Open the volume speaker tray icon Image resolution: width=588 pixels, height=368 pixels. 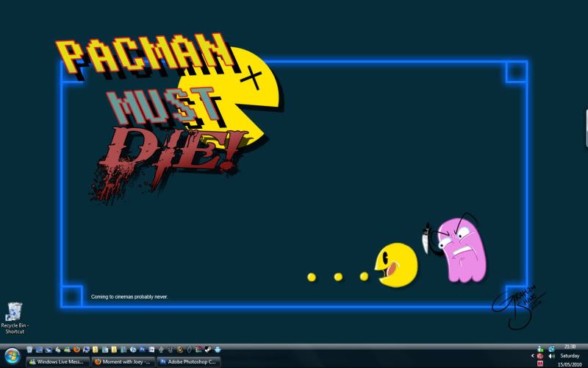coord(552,356)
